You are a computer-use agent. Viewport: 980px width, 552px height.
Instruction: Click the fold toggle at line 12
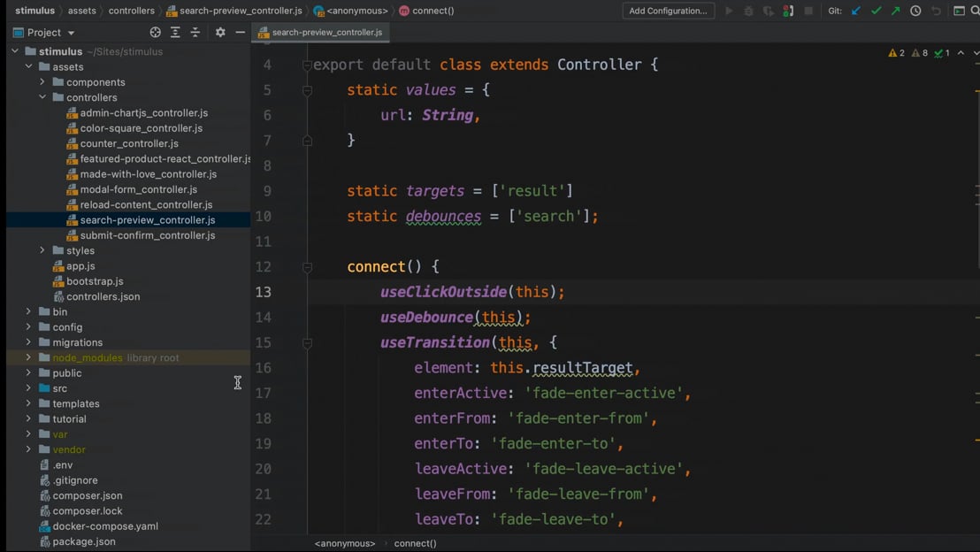[x=308, y=267]
